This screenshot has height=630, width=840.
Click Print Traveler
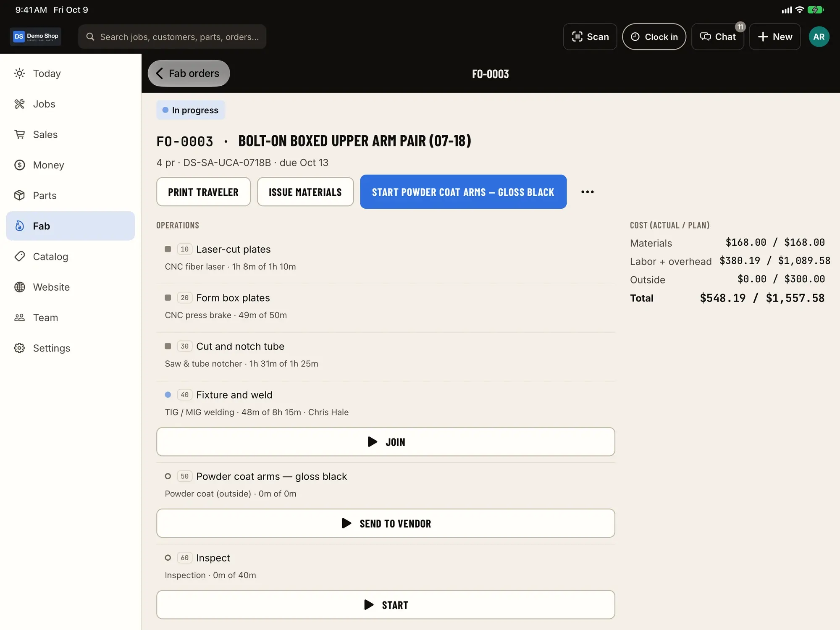pyautogui.click(x=203, y=192)
